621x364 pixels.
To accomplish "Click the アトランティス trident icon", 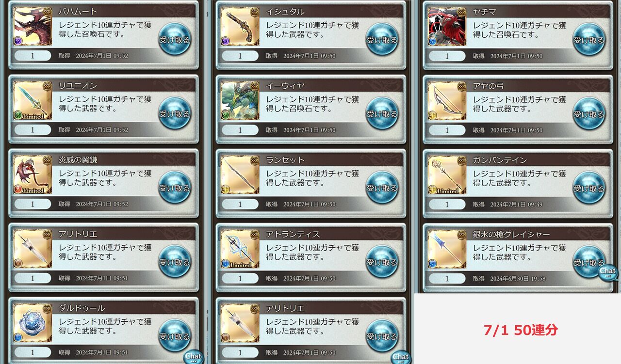I will pos(240,249).
